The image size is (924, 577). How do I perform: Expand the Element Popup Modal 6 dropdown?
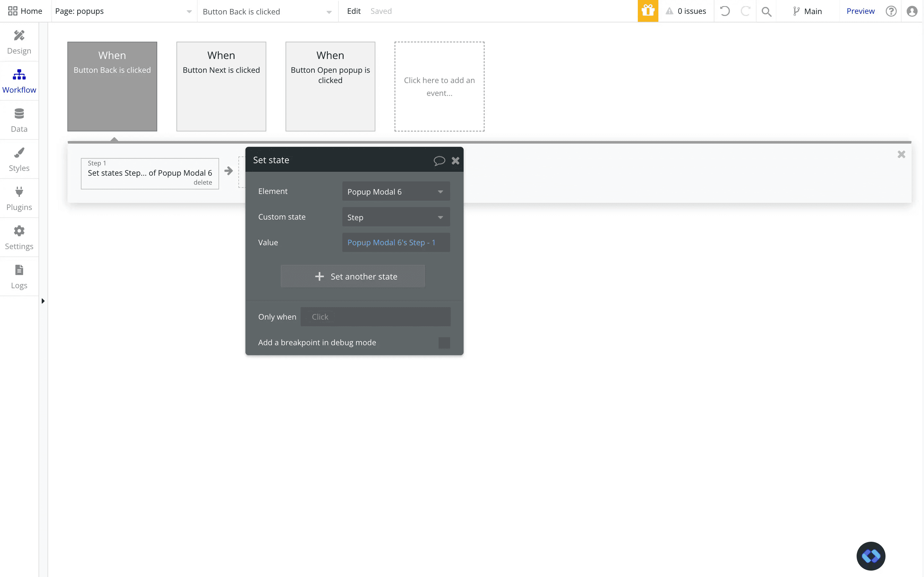(x=396, y=192)
